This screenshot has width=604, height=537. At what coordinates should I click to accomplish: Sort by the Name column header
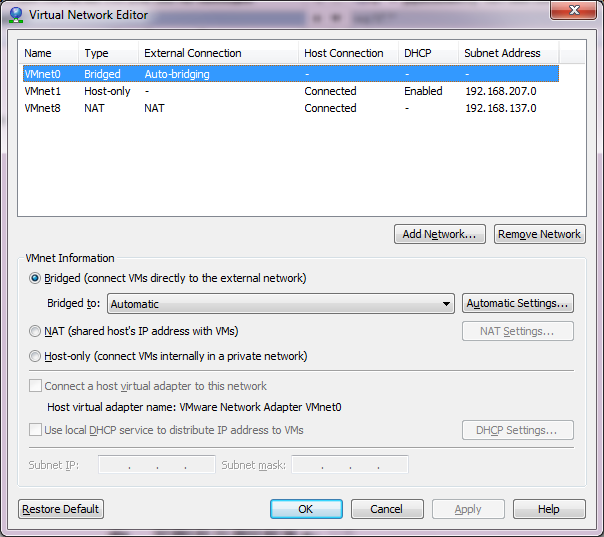pyautogui.click(x=49, y=53)
